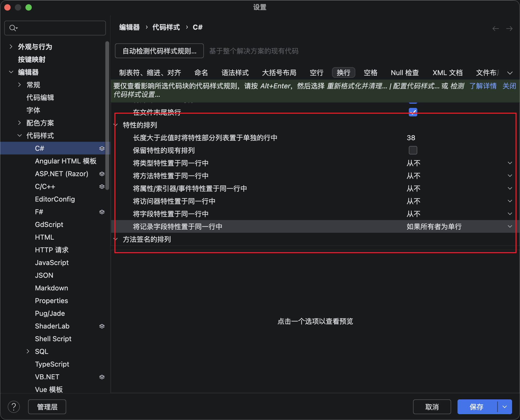Click the scheme icon beside ShaderLab
520x420 pixels.
click(x=102, y=326)
